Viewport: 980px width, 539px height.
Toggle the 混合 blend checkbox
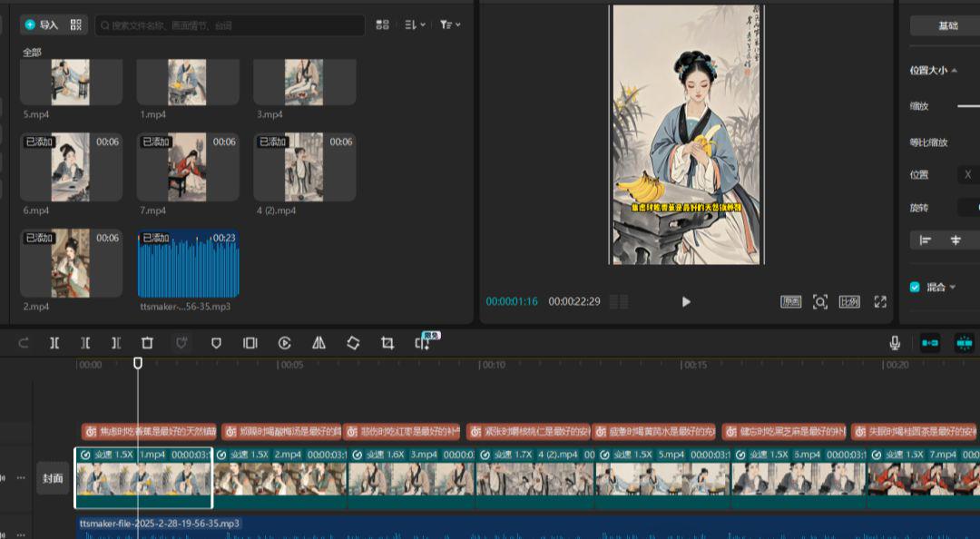[915, 287]
